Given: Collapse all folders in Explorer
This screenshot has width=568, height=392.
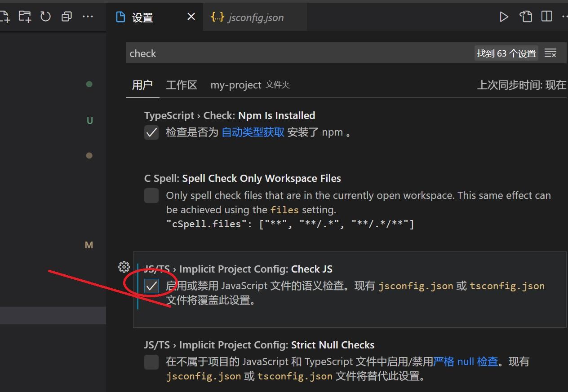Looking at the screenshot, I should click(66, 16).
